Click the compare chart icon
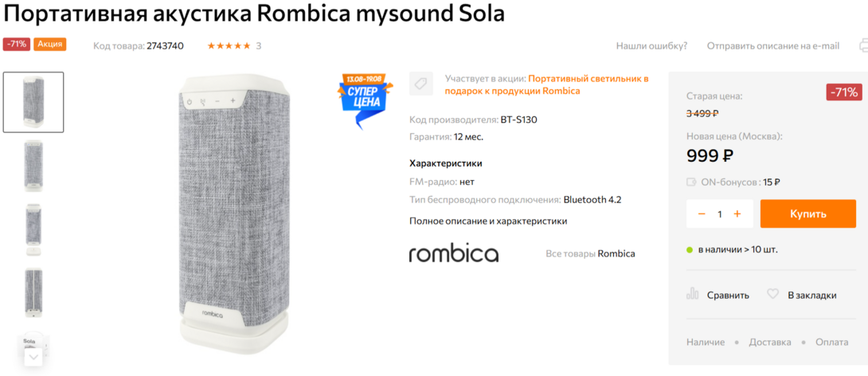The width and height of the screenshot is (868, 376). click(x=692, y=294)
